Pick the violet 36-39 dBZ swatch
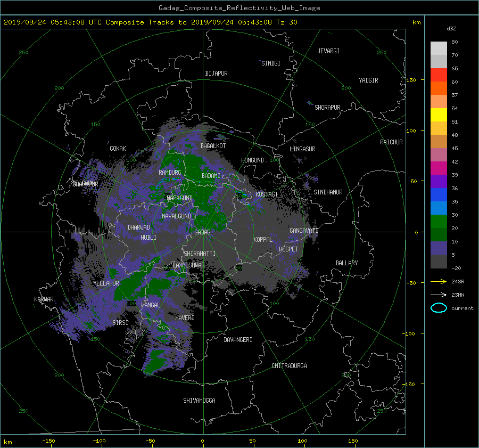 click(439, 181)
